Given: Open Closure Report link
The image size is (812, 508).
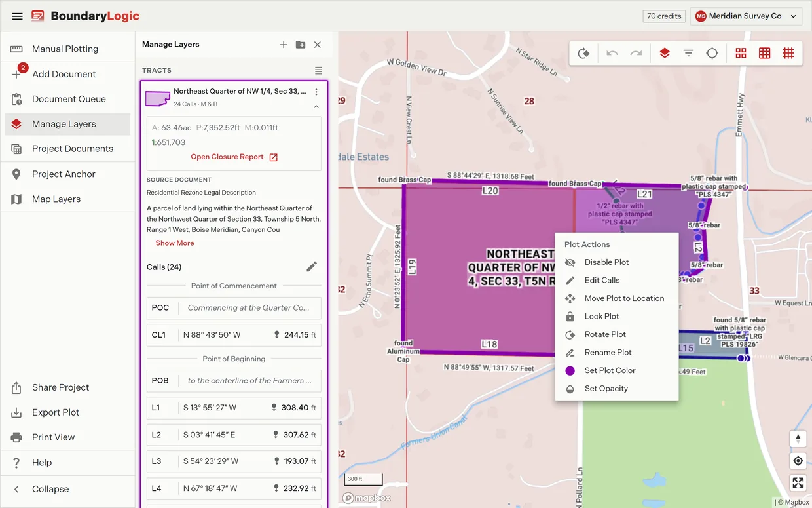Looking at the screenshot, I should click(234, 157).
